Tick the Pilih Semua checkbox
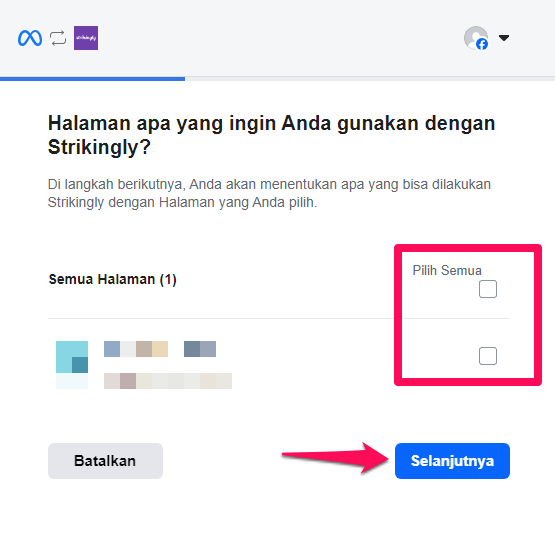The width and height of the screenshot is (555, 538). pos(488,289)
